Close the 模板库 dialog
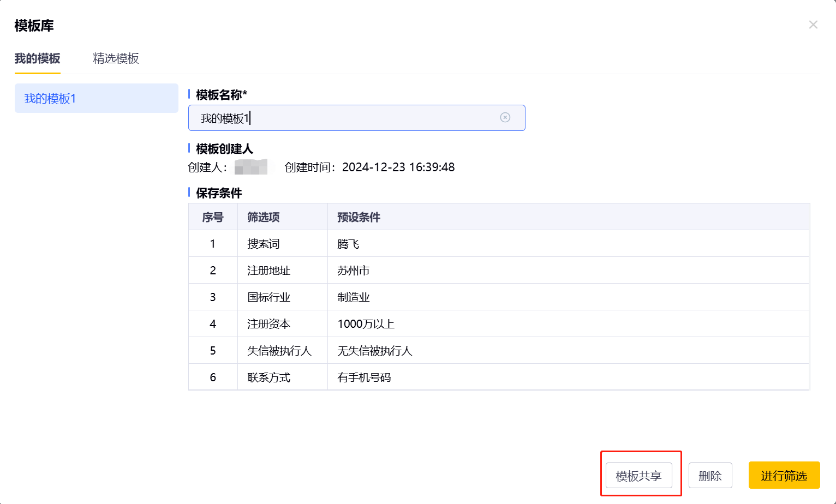Screen dimensions: 836x504 click(x=813, y=25)
